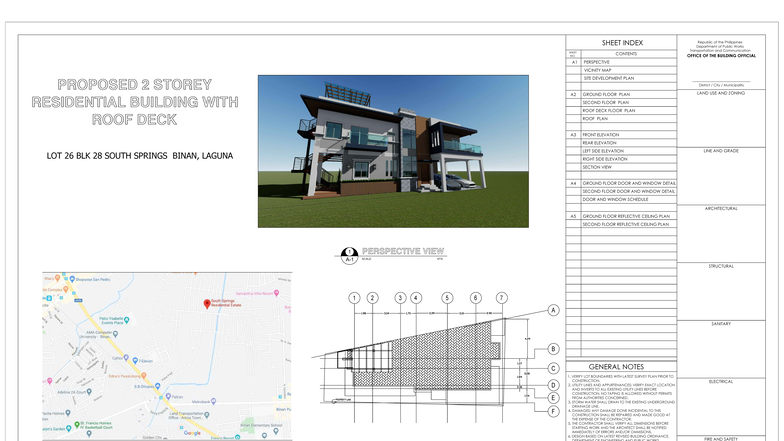Click the "SECTION VIEW" index row
The image size is (784, 441).
click(622, 167)
